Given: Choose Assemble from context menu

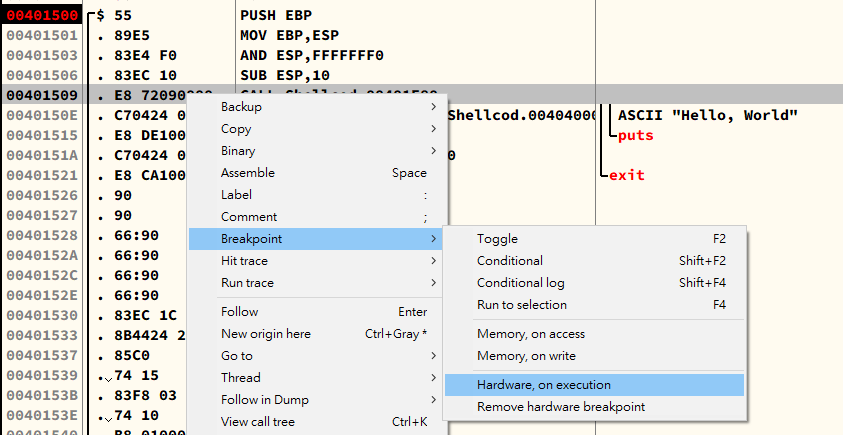Looking at the screenshot, I should pos(248,173).
